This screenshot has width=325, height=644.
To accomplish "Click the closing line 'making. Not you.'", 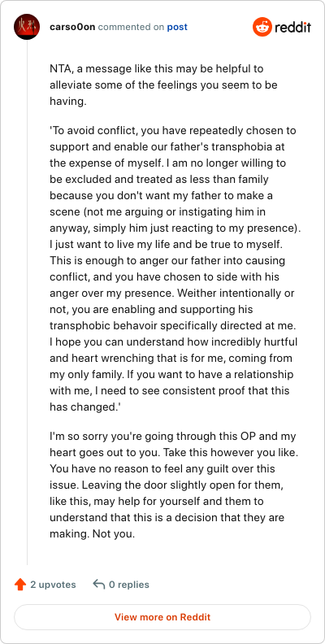I will 92,533.
